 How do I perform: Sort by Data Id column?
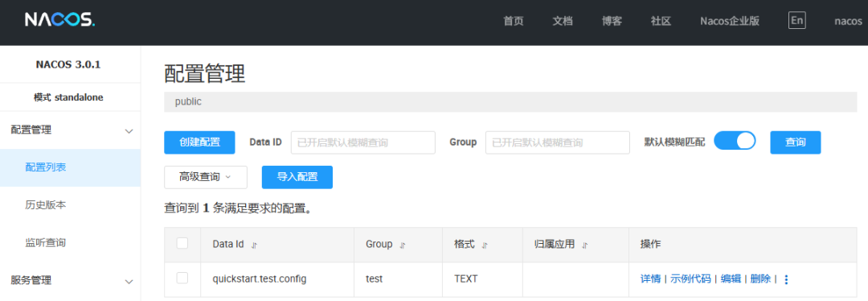255,245
